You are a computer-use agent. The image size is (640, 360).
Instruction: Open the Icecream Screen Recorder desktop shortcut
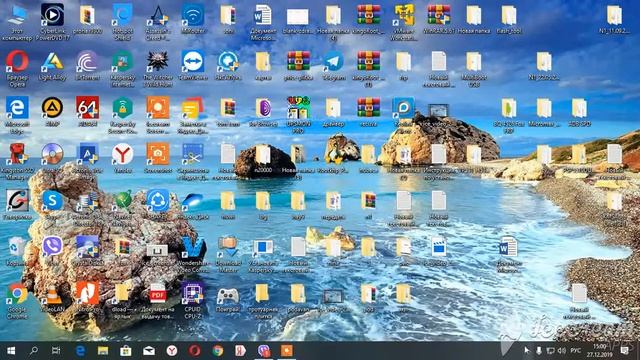pyautogui.click(x=158, y=115)
